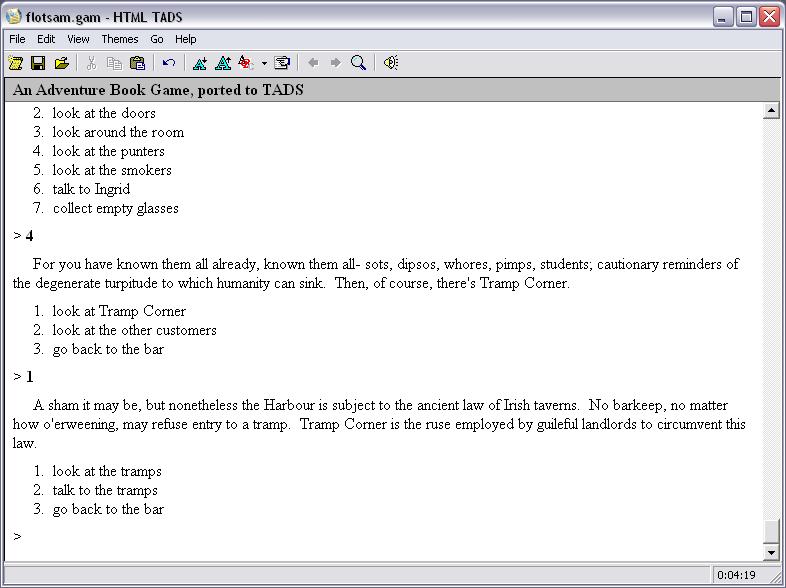This screenshot has height=588, width=786.
Task: Paste from clipboard using the toolbar icon
Action: click(x=137, y=63)
